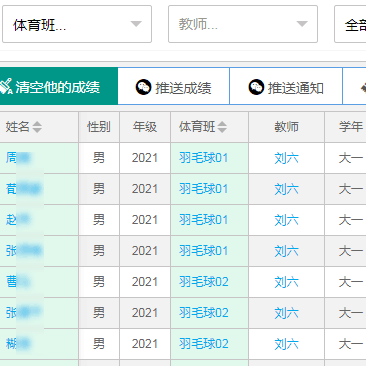Click the 推送通知 button
Image resolution: width=366 pixels, height=366 pixels.
pos(286,86)
